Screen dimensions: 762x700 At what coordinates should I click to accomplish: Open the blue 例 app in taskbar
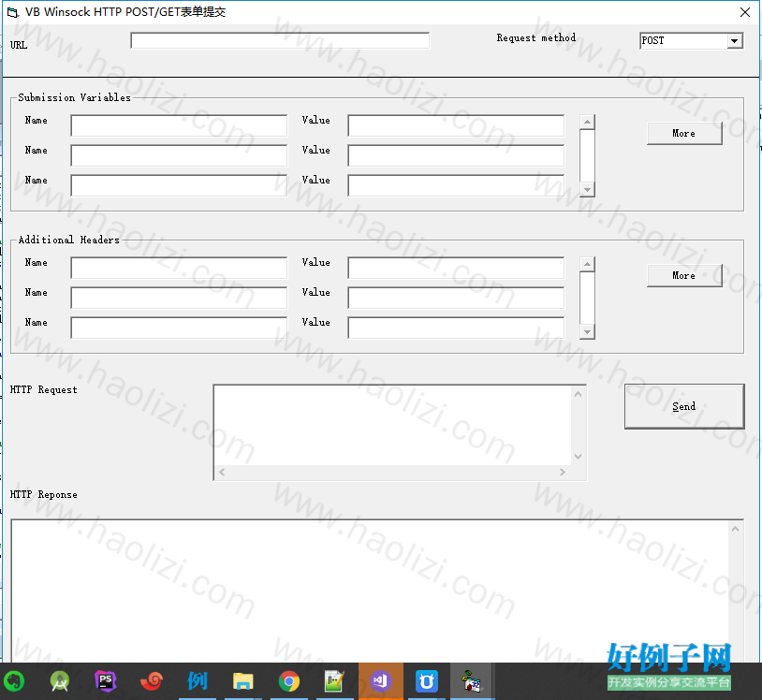pos(198,681)
